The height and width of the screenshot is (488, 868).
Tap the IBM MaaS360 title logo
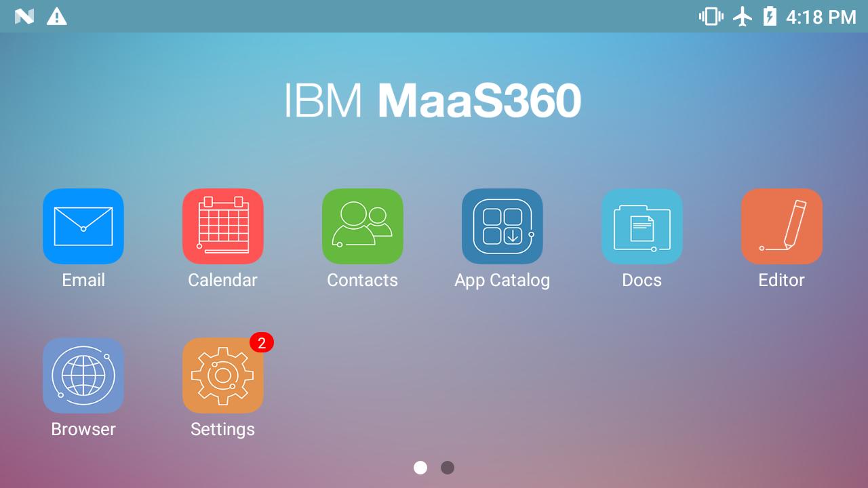pos(433,101)
